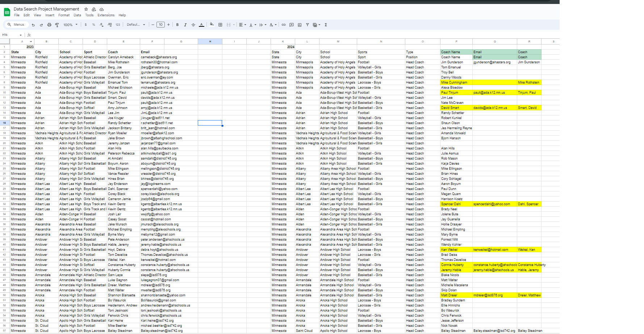Format as currency with dollar icon

(85, 25)
